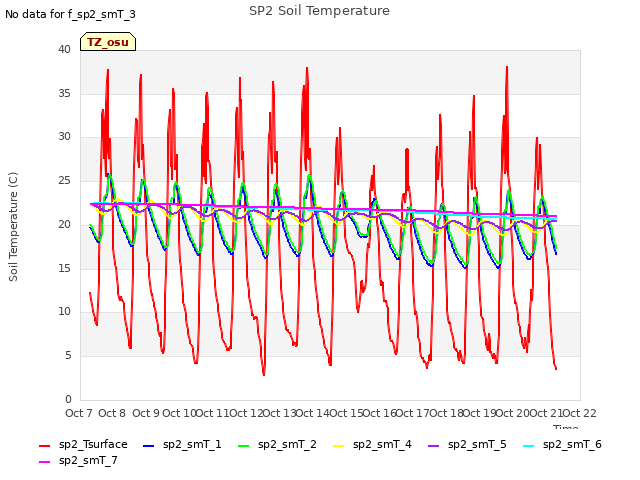Image resolution: width=640 pixels, height=480 pixels.
Task: Click the yellow sp2_smT_4 legend swatch
Action: pos(339,446)
